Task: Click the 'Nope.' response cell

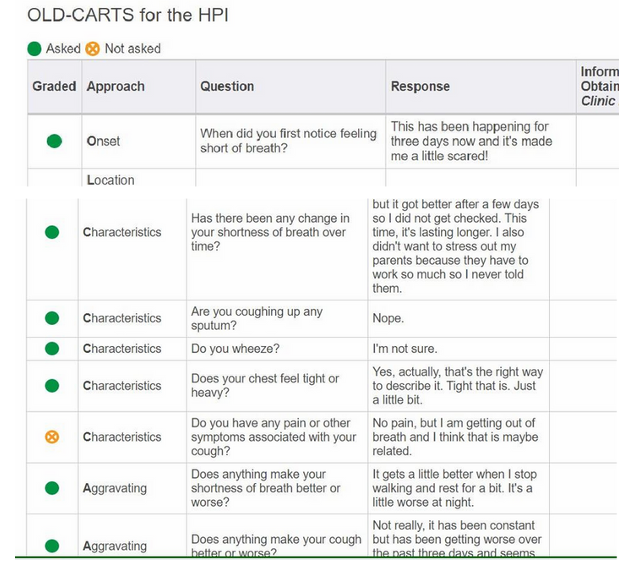Action: (458, 318)
